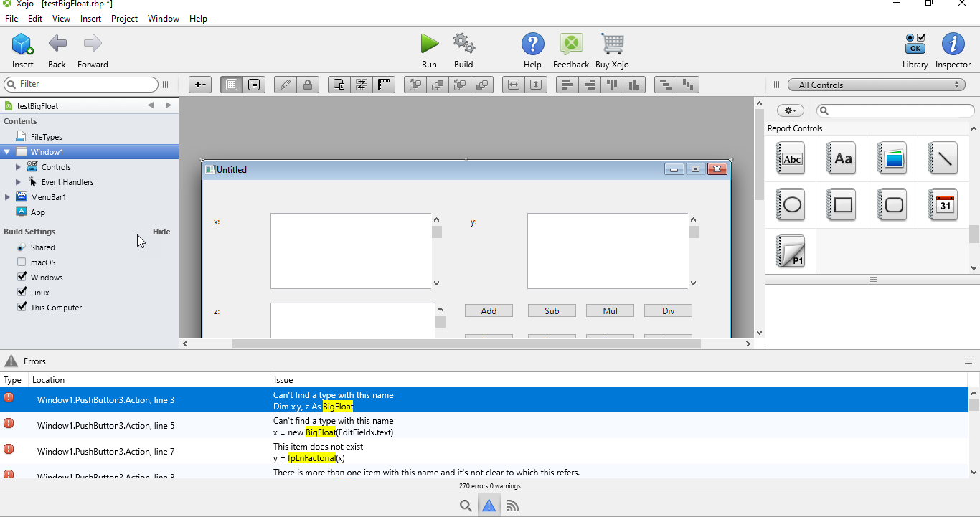980x517 pixels.
Task: Select the Mul button in the layout
Action: (x=610, y=310)
